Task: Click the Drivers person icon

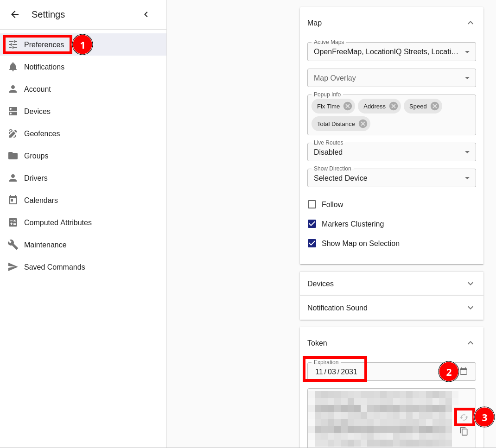Action: click(13, 178)
